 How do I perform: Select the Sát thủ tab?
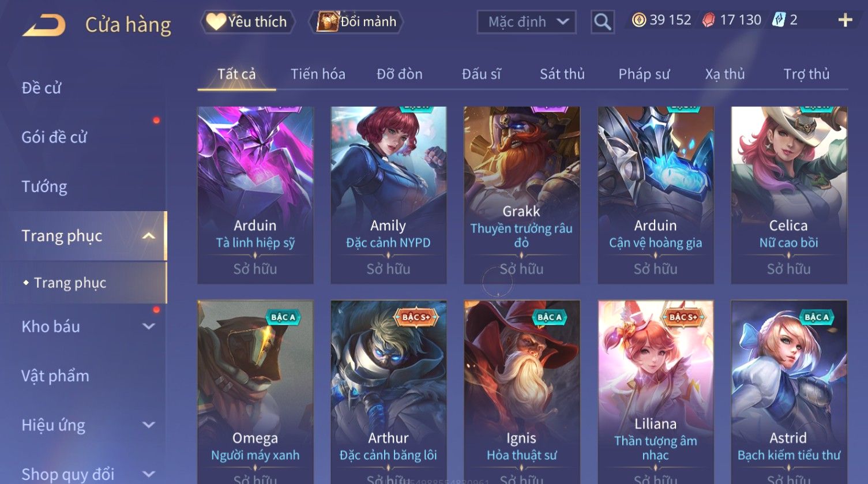point(562,74)
